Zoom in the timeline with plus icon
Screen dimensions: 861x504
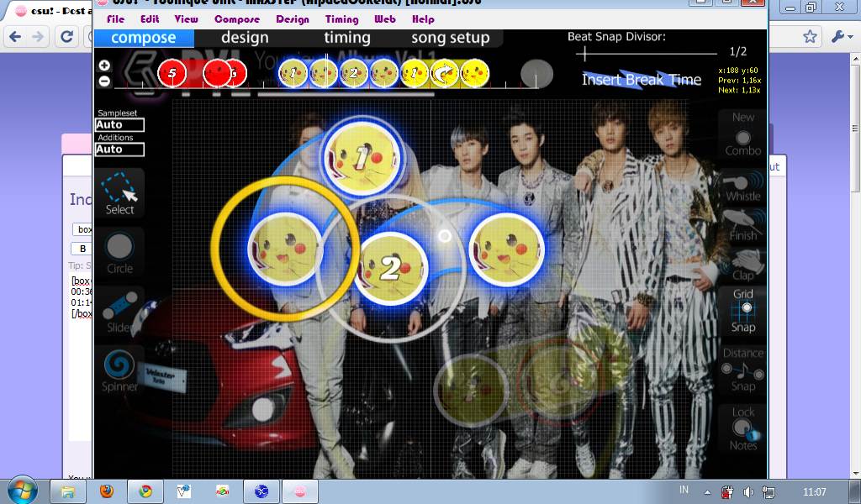[x=104, y=66]
